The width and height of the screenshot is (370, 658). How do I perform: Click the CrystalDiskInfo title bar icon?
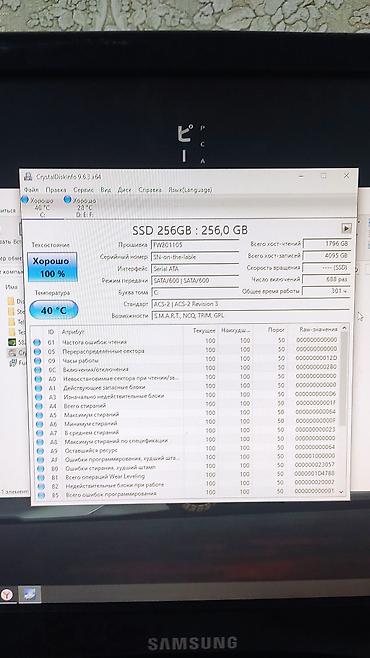tap(28, 177)
